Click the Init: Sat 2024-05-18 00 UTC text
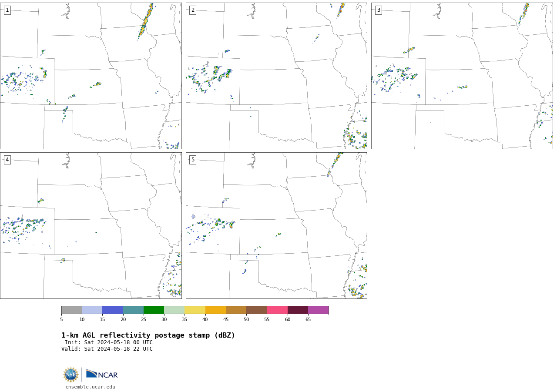 pyautogui.click(x=109, y=342)
